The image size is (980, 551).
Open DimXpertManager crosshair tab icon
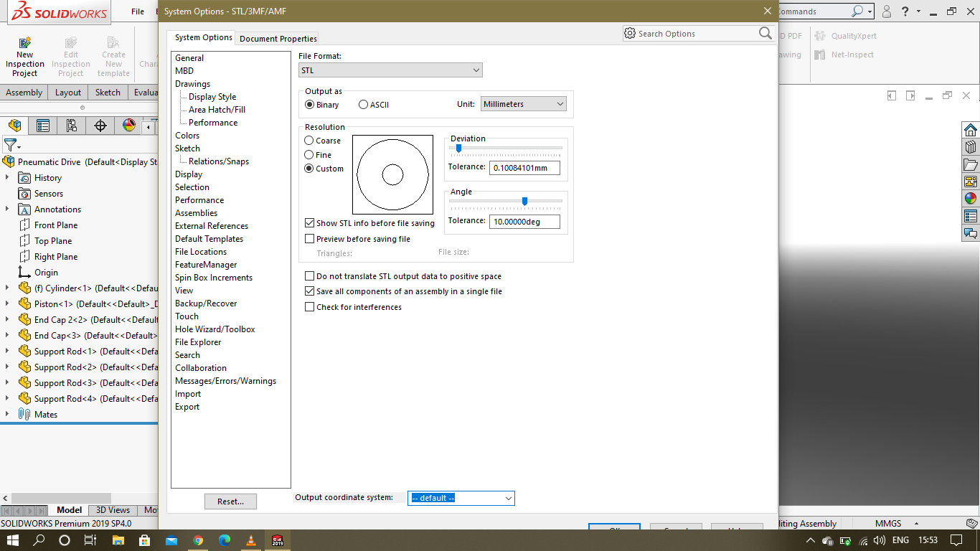(x=100, y=126)
